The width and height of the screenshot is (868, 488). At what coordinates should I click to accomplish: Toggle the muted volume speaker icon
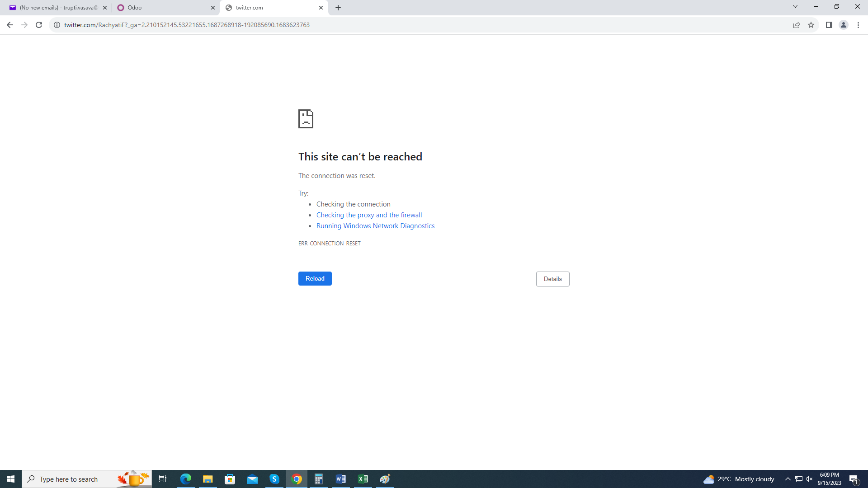click(809, 479)
